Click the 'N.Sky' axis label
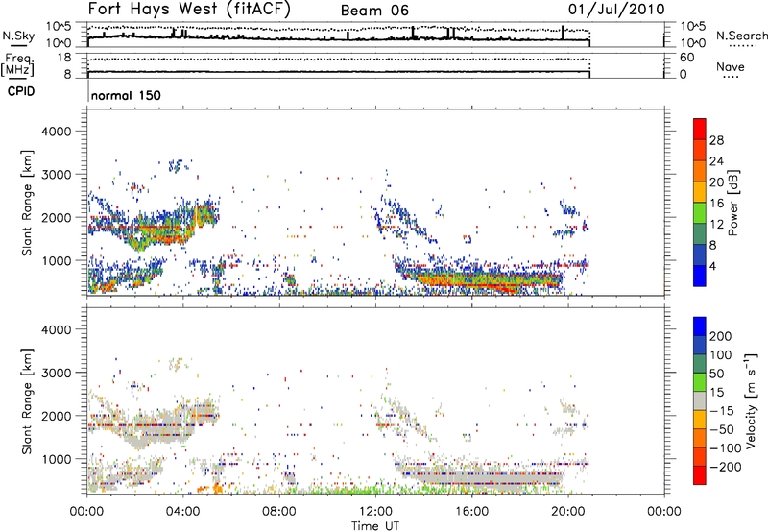This screenshot has width=768, height=532. (x=18, y=36)
